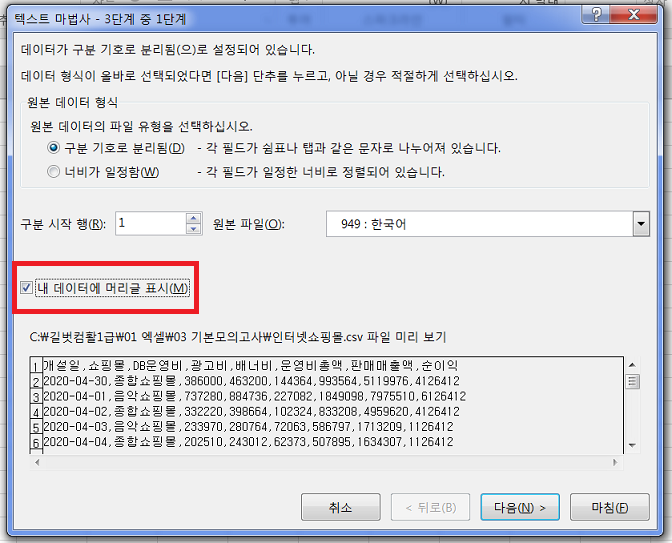Toggle the 내 데이터에 머리글 표시 checkbox
The width and height of the screenshot is (672, 543).
coord(28,288)
